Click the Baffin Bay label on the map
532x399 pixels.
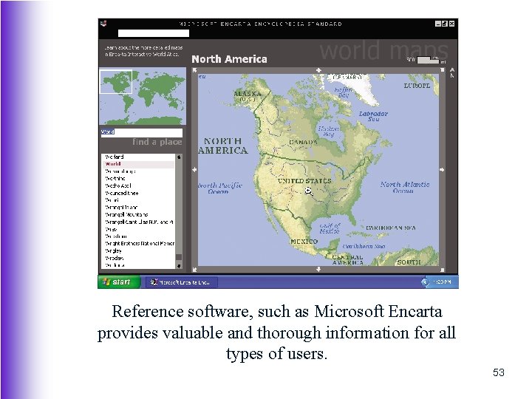tap(343, 92)
